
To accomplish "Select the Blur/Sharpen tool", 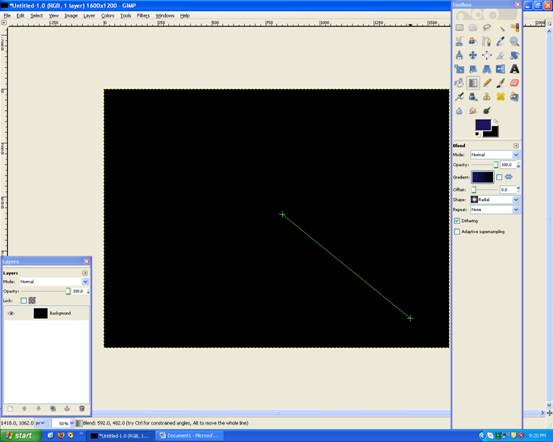I will pos(459,111).
